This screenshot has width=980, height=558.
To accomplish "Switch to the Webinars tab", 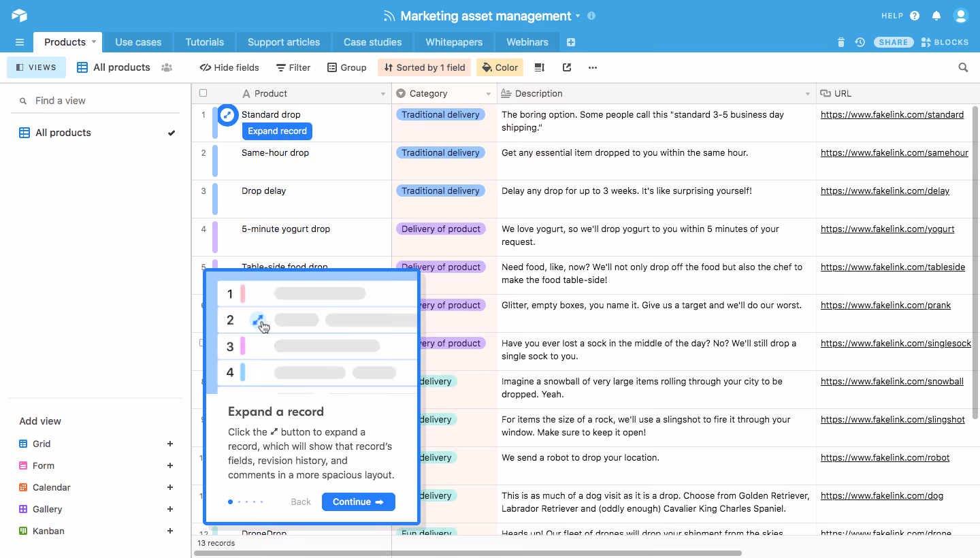I will [x=527, y=42].
